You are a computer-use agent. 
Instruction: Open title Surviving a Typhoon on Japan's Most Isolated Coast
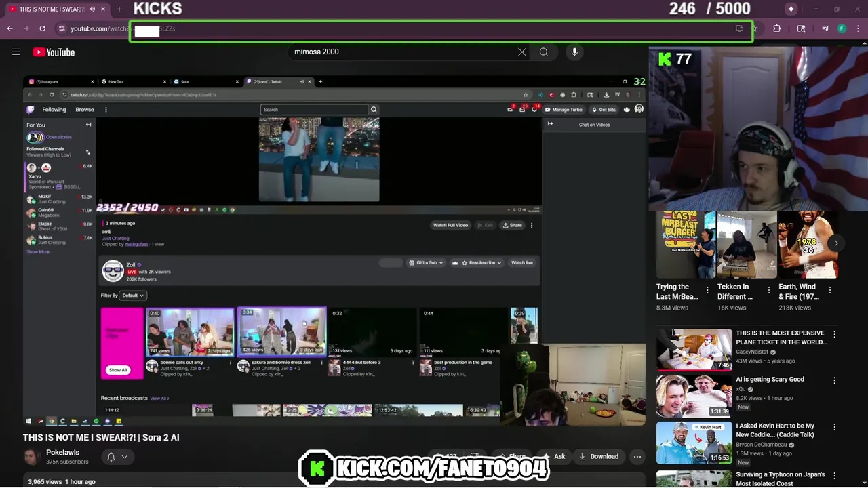(779, 479)
